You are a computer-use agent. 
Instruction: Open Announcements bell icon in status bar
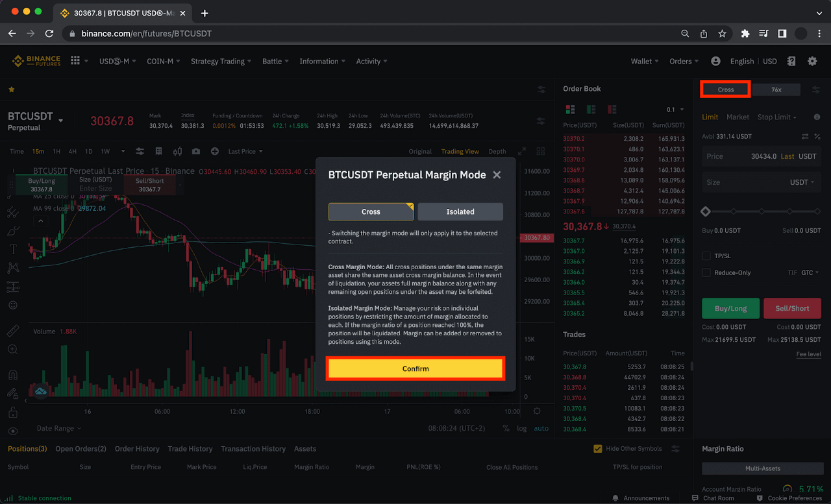click(x=615, y=498)
